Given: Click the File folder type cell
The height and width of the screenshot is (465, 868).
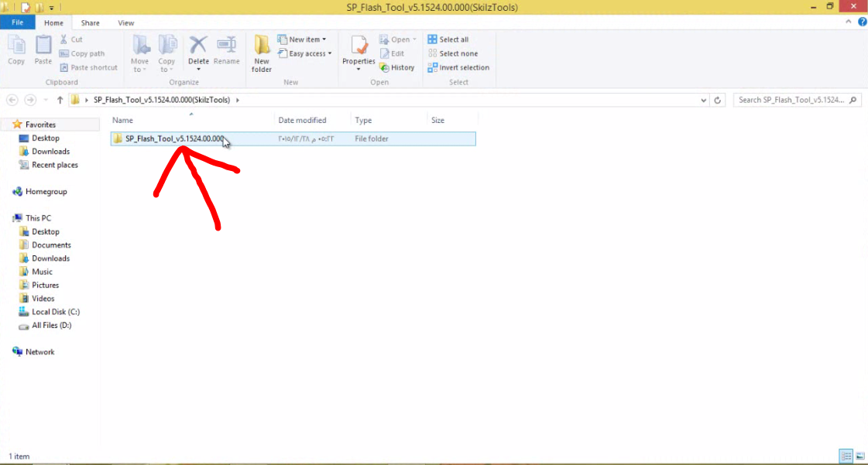Looking at the screenshot, I should pyautogui.click(x=372, y=138).
